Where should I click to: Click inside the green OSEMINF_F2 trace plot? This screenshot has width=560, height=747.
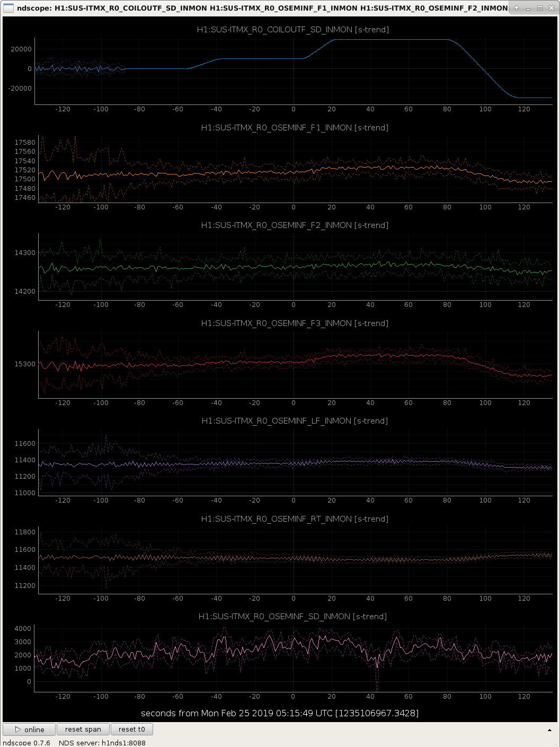pos(295,267)
